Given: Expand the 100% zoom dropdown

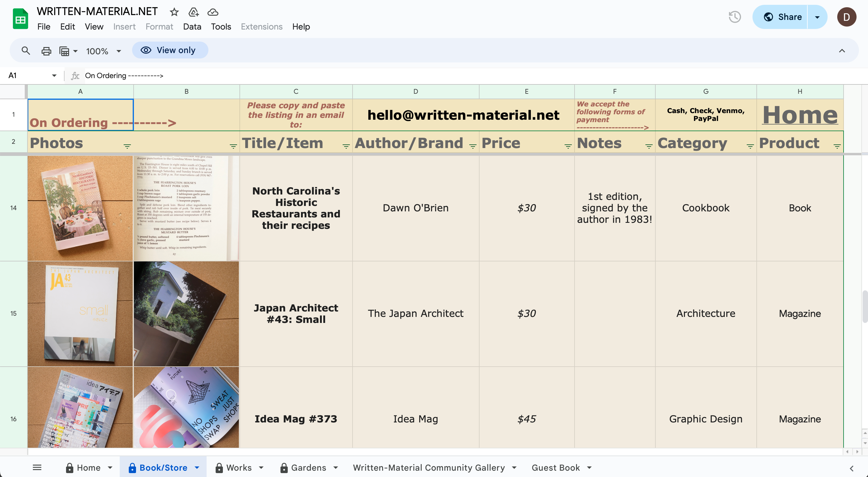Looking at the screenshot, I should pos(119,51).
